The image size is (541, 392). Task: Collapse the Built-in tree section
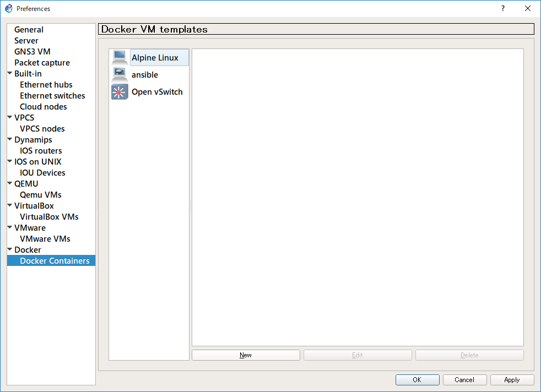pos(10,73)
